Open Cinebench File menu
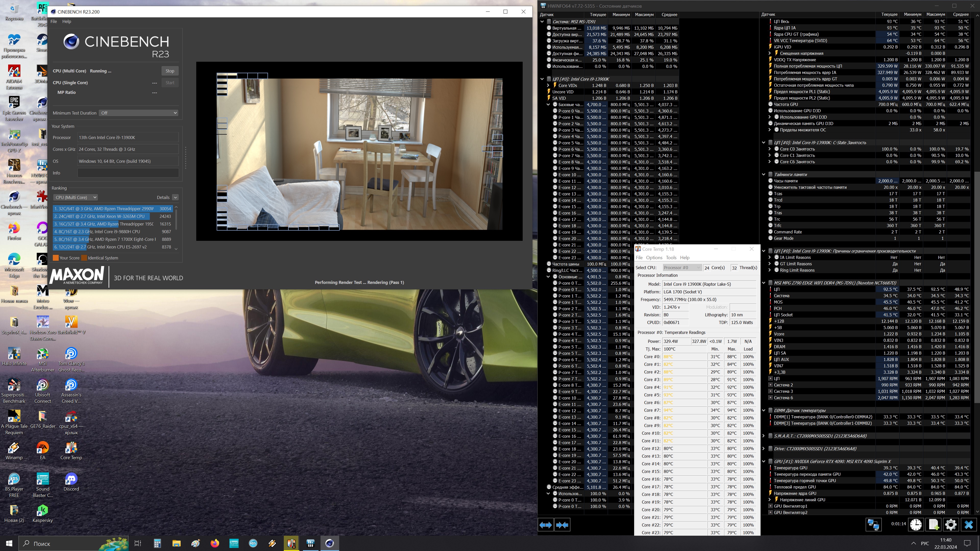Screen dimensions: 980x551 coord(54,21)
